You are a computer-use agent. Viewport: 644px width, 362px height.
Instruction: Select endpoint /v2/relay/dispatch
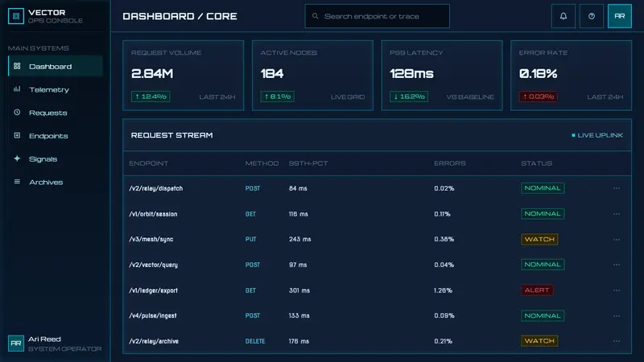pyautogui.click(x=156, y=188)
